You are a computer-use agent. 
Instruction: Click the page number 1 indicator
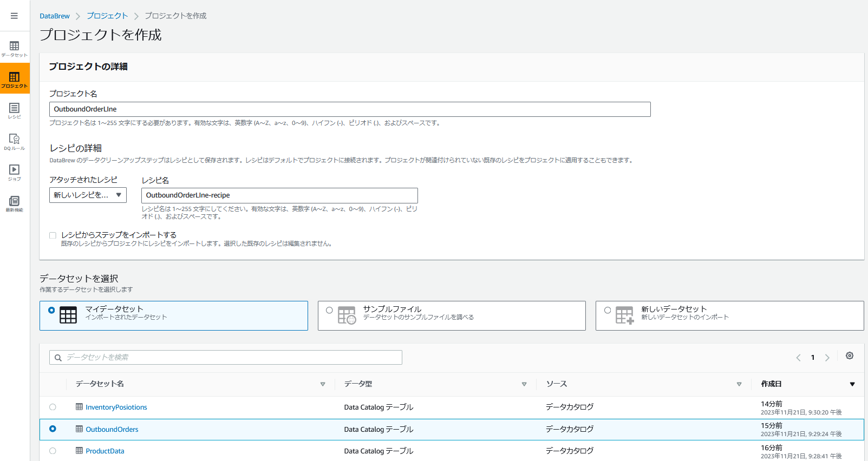[x=813, y=358]
